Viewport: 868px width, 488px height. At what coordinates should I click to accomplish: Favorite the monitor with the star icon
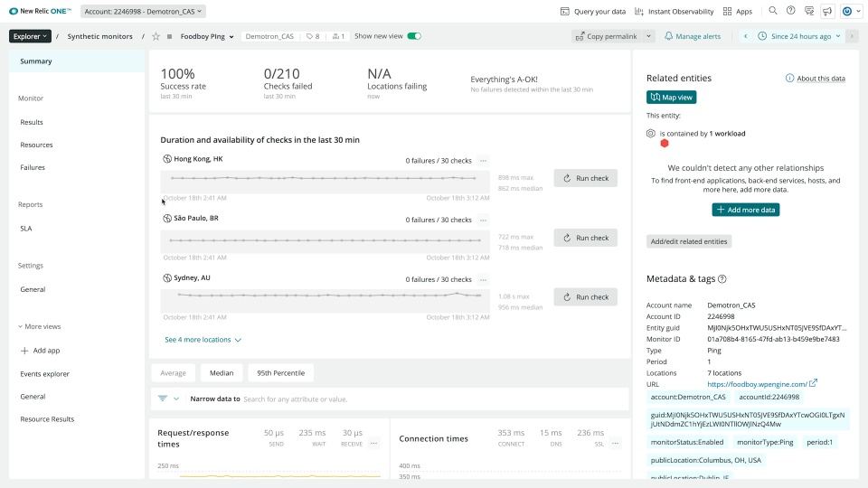(x=156, y=36)
